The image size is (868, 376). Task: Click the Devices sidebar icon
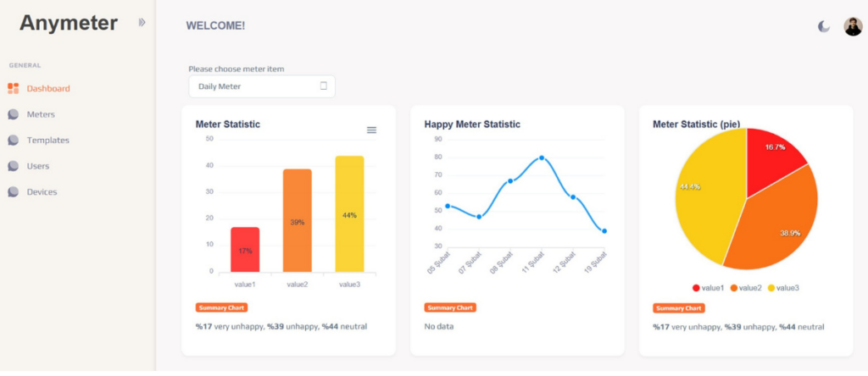pyautogui.click(x=14, y=192)
